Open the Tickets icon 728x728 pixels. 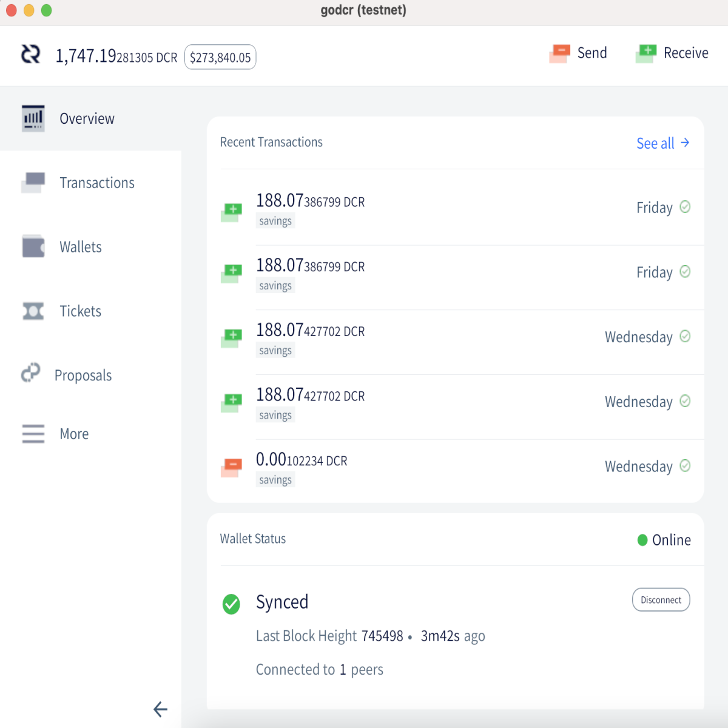point(33,311)
